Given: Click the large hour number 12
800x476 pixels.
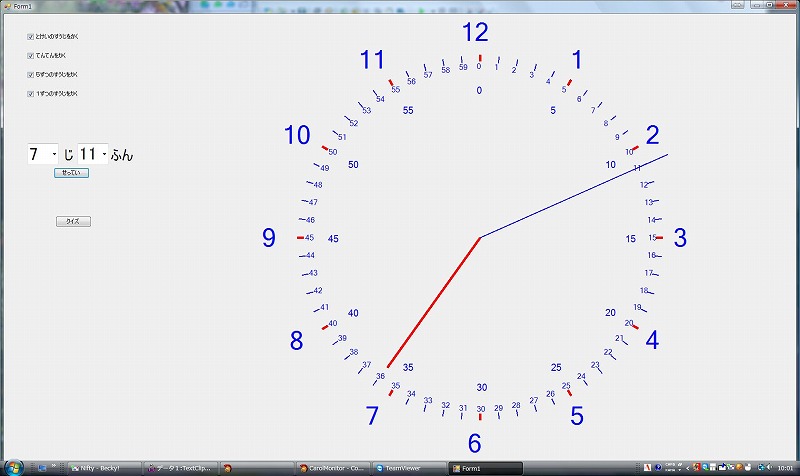Looking at the screenshot, I should 475,32.
